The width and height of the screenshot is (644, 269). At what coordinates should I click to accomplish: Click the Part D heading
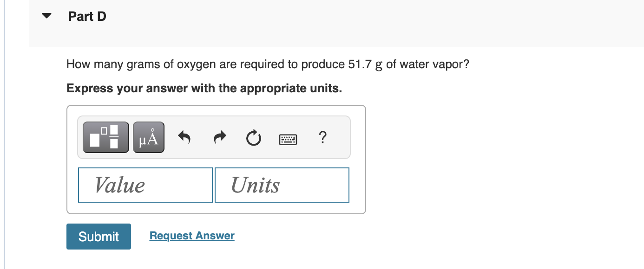click(x=87, y=17)
